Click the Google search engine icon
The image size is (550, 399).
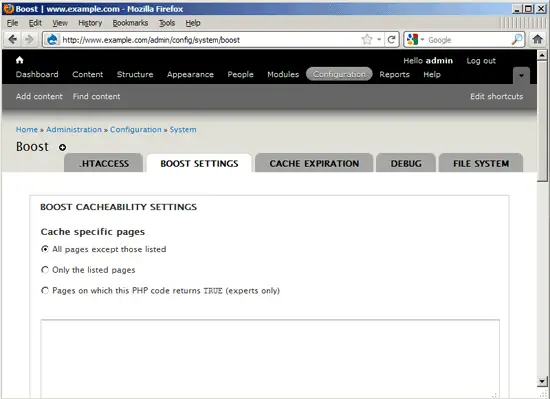(412, 40)
